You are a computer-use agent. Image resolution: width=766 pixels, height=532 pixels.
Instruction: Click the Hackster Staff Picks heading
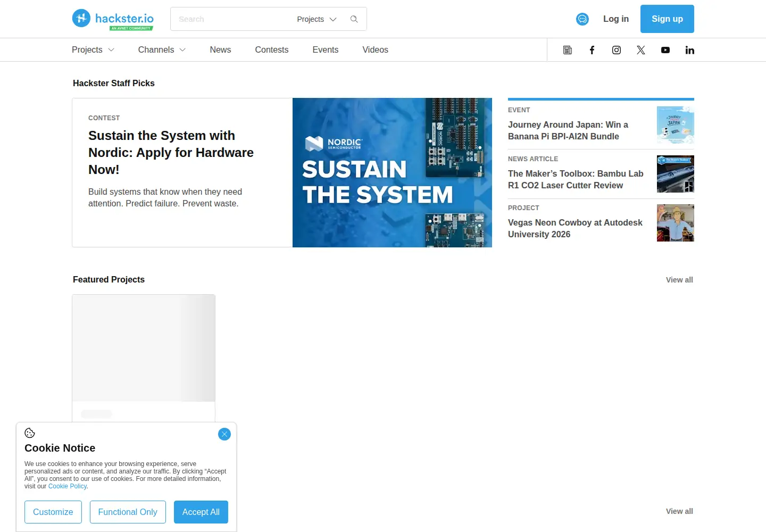tap(114, 83)
